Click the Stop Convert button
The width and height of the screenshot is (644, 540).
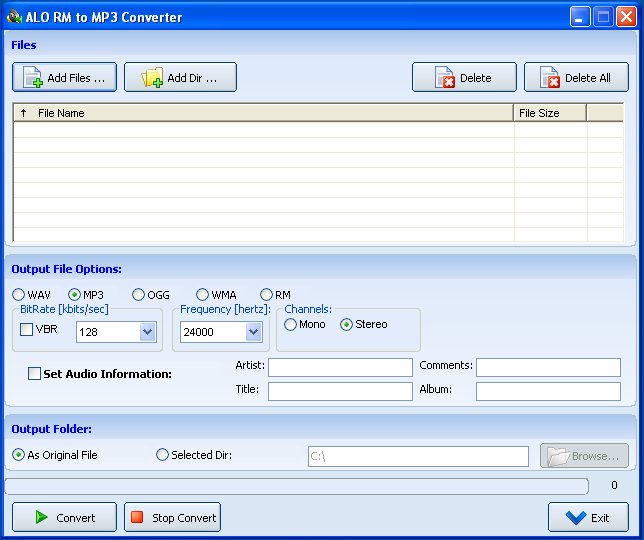tap(172, 517)
